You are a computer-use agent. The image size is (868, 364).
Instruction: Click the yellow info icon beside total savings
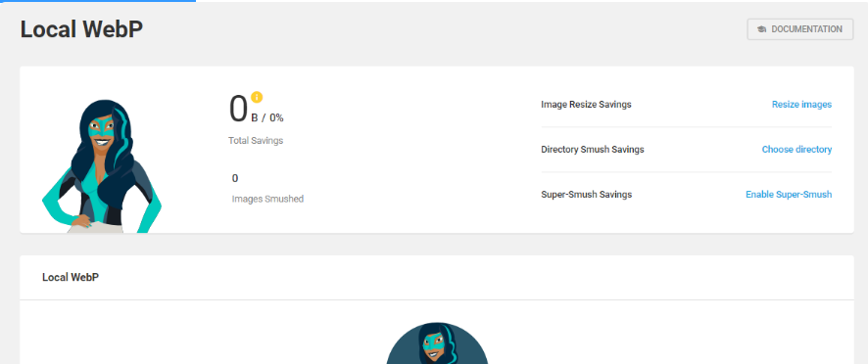click(257, 97)
